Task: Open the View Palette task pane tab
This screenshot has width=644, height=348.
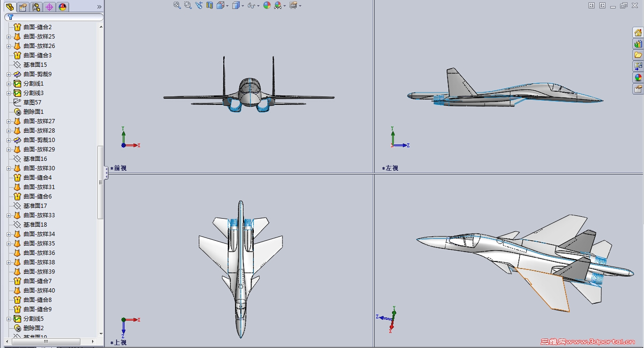Action: tap(638, 66)
